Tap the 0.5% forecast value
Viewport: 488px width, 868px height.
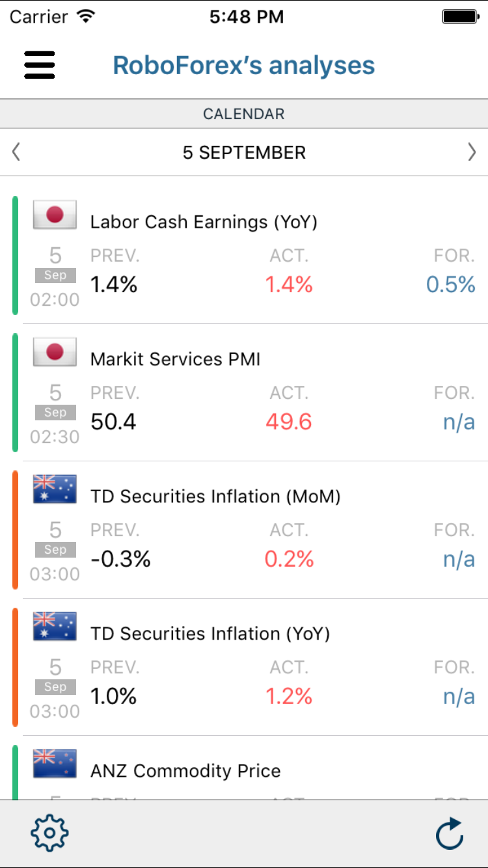coord(450,284)
